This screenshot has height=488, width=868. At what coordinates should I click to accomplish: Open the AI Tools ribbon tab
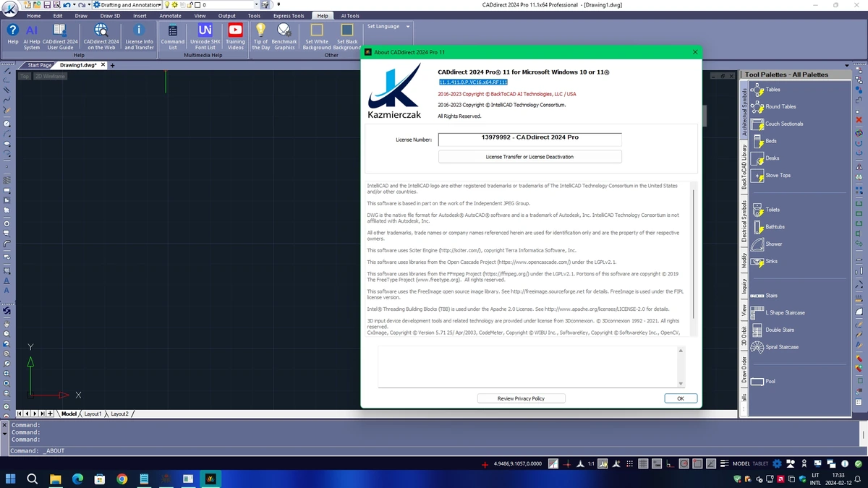coord(350,15)
